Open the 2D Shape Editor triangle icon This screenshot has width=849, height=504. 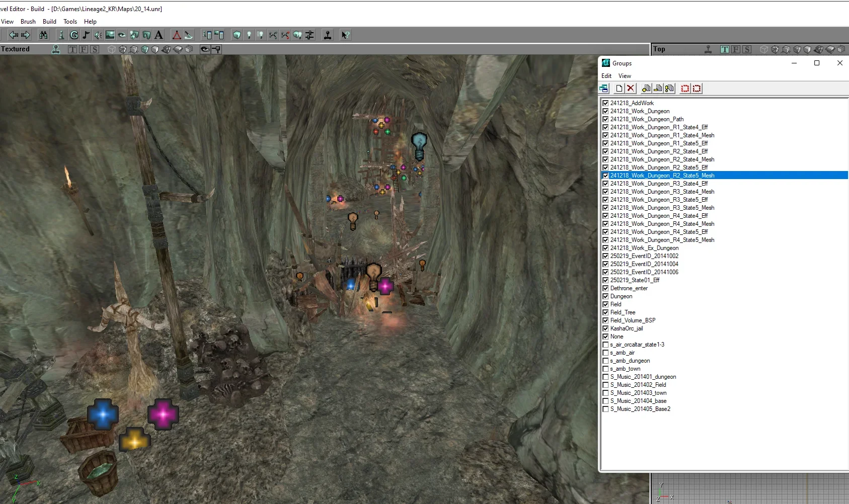177,35
